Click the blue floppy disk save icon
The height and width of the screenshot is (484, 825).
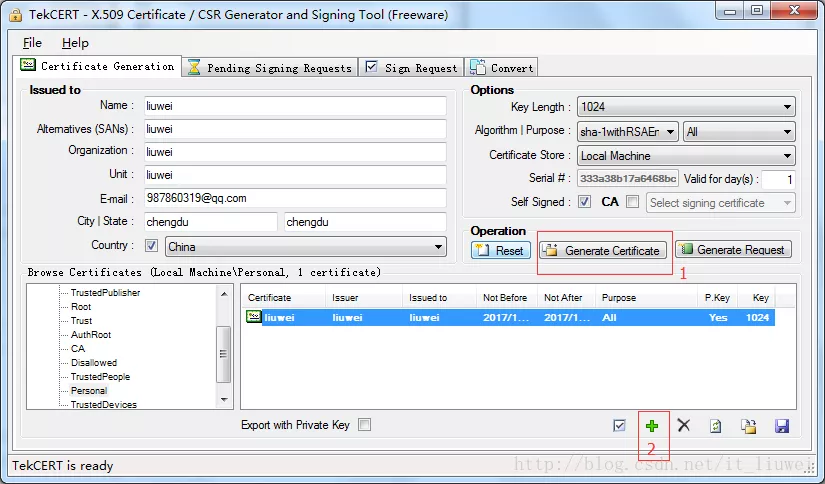(782, 426)
